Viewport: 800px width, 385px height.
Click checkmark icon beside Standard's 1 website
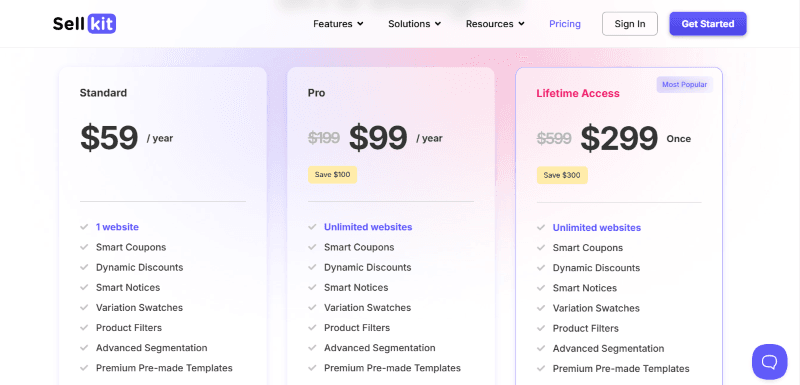click(x=84, y=227)
